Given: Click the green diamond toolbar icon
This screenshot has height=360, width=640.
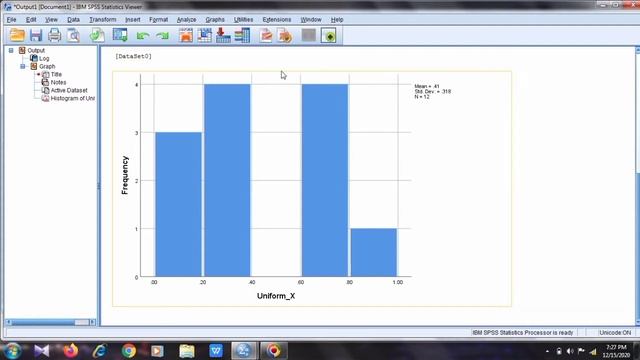Looking at the screenshot, I should (x=329, y=36).
